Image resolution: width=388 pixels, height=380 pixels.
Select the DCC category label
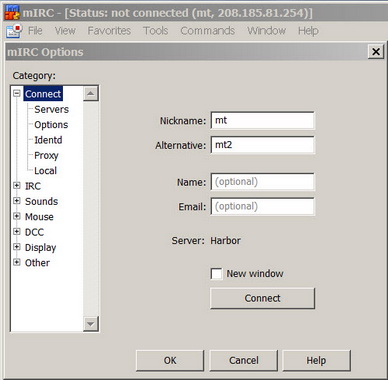[x=34, y=232]
